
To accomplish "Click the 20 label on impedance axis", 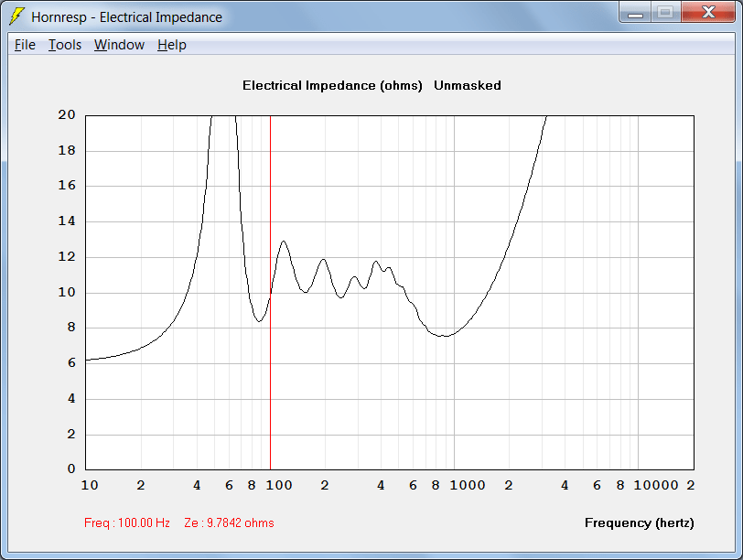I will pyautogui.click(x=67, y=114).
